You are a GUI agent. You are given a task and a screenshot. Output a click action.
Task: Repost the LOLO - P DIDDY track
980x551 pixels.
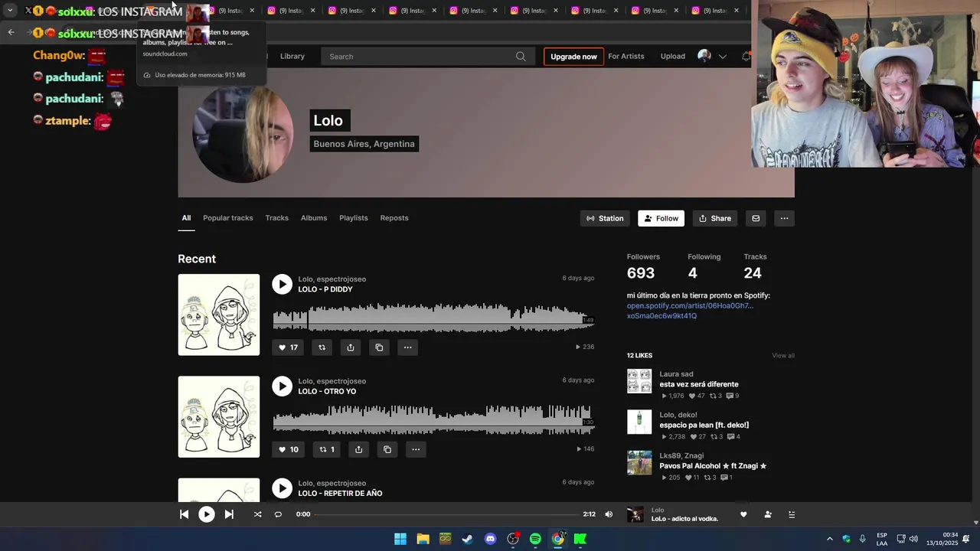[x=322, y=347]
